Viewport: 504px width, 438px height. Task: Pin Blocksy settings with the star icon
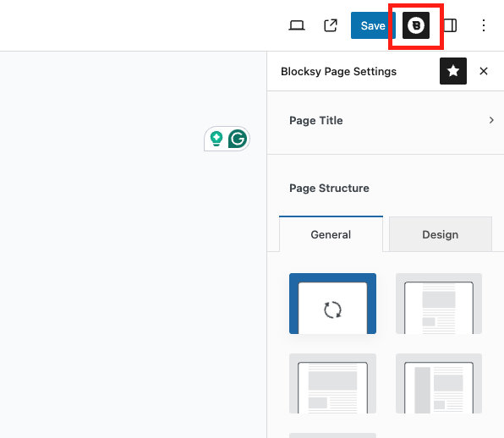click(x=453, y=71)
